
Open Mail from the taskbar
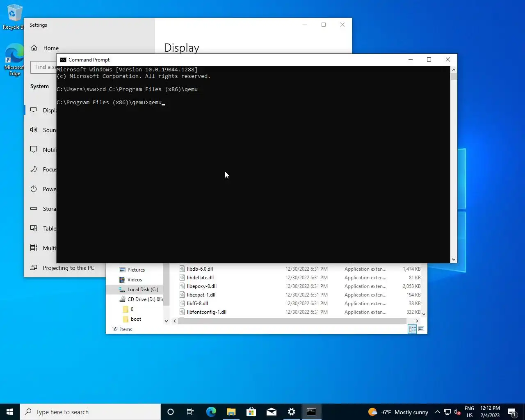pyautogui.click(x=271, y=412)
